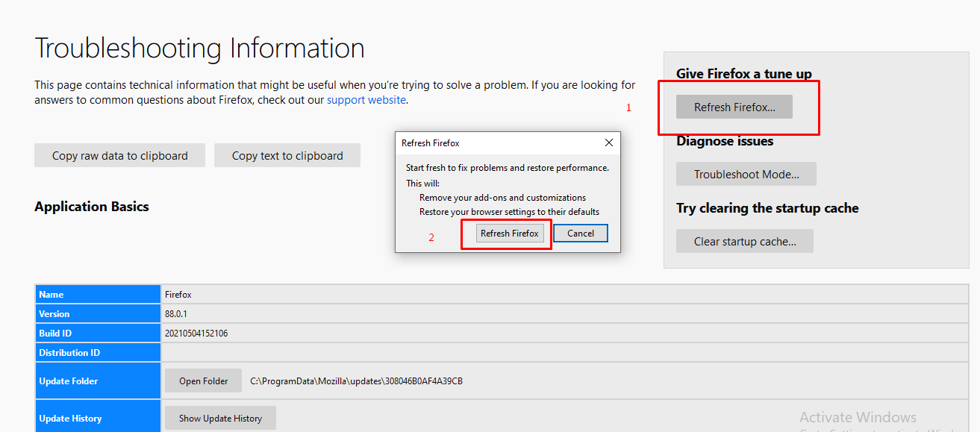Copy raw data to clipboard

click(x=119, y=156)
